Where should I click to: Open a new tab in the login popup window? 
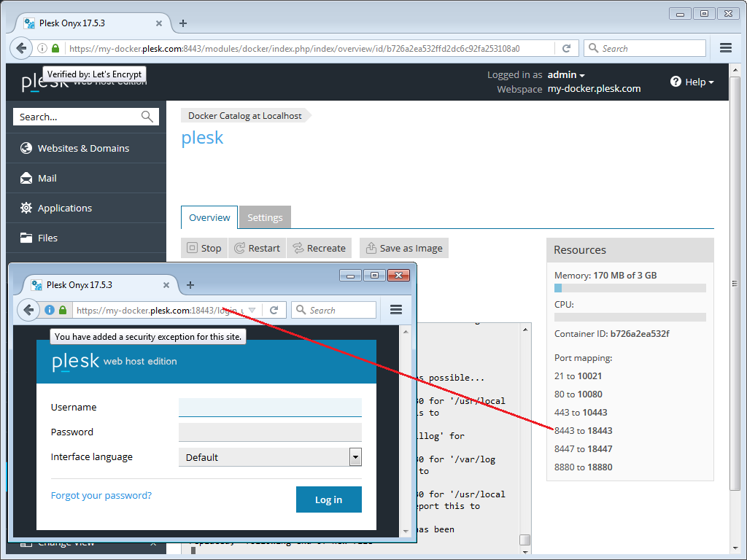[190, 285]
